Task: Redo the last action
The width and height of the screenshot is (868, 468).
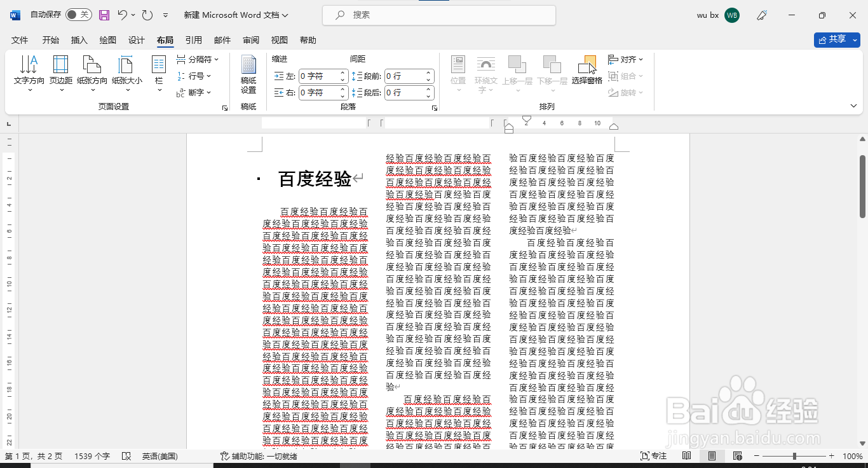Action: point(147,15)
